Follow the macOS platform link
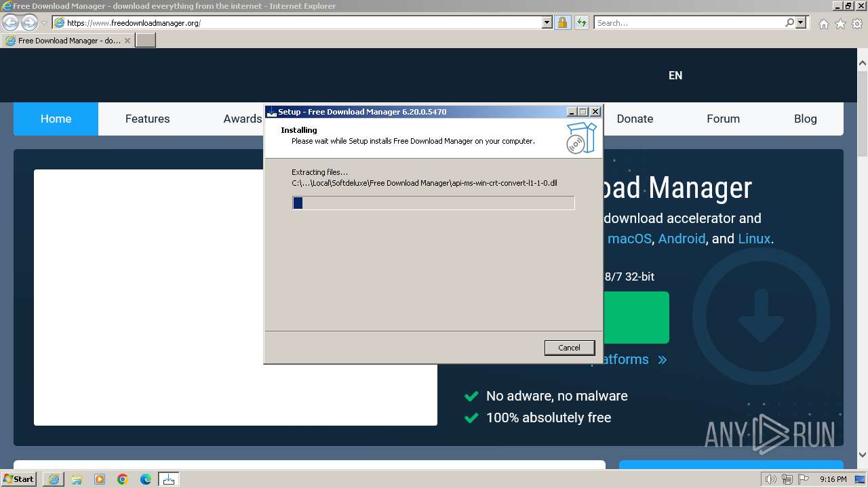 (x=629, y=239)
